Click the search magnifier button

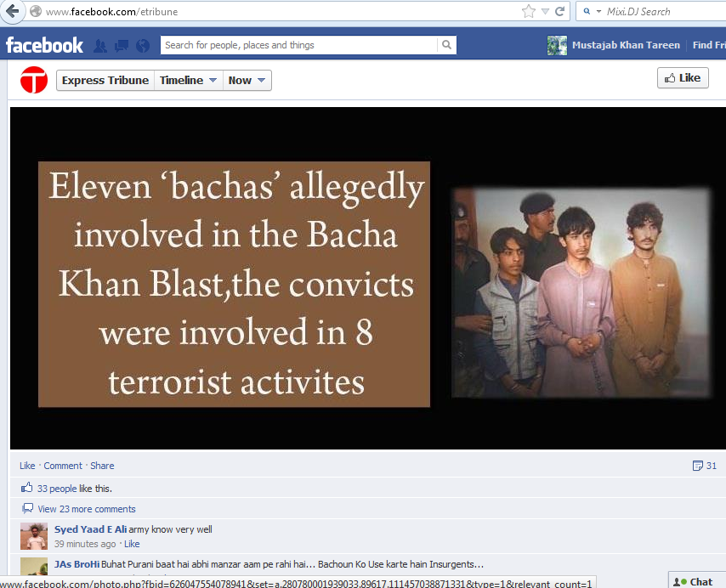(446, 45)
